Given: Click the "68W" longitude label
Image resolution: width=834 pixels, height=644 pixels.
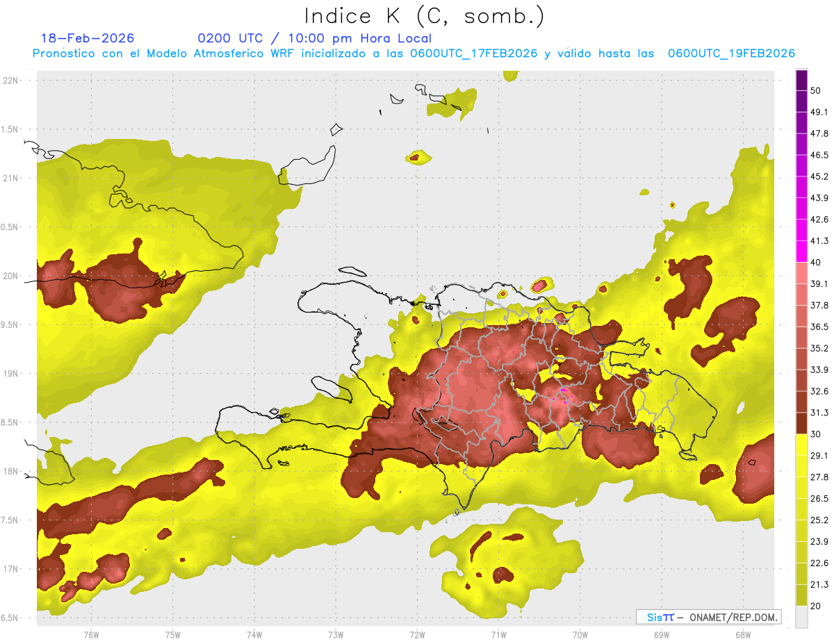Looking at the screenshot, I should tap(743, 635).
